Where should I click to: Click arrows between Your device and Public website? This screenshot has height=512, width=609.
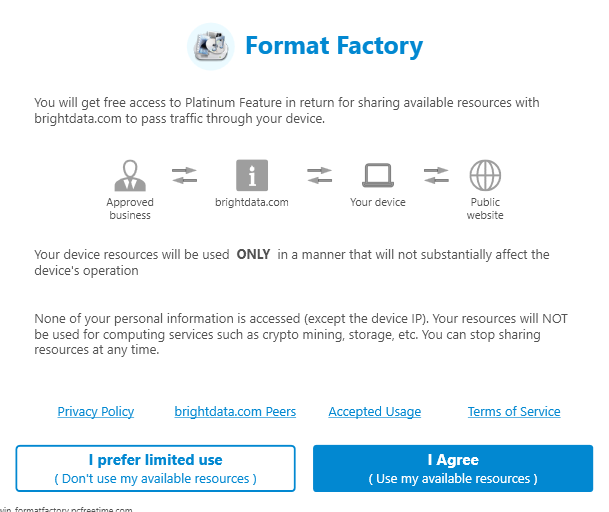tap(436, 175)
